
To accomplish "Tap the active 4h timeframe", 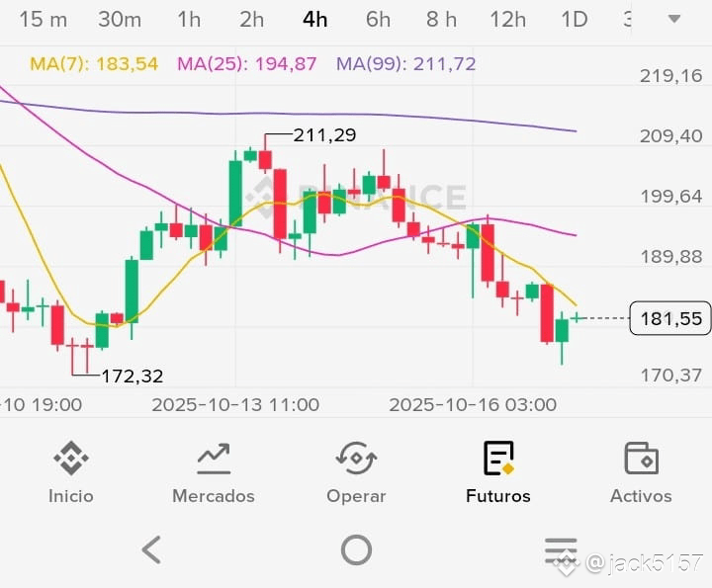I will [315, 20].
